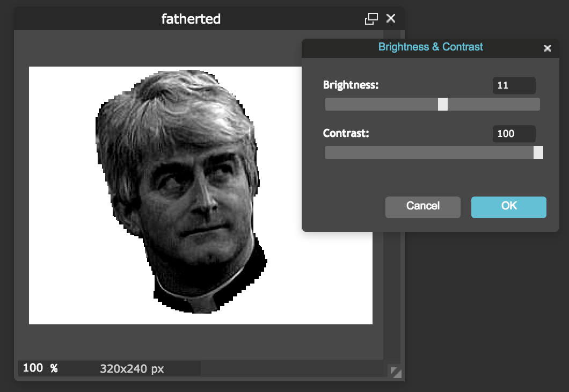
Task: Maximize the fatherted image window
Action: (371, 18)
